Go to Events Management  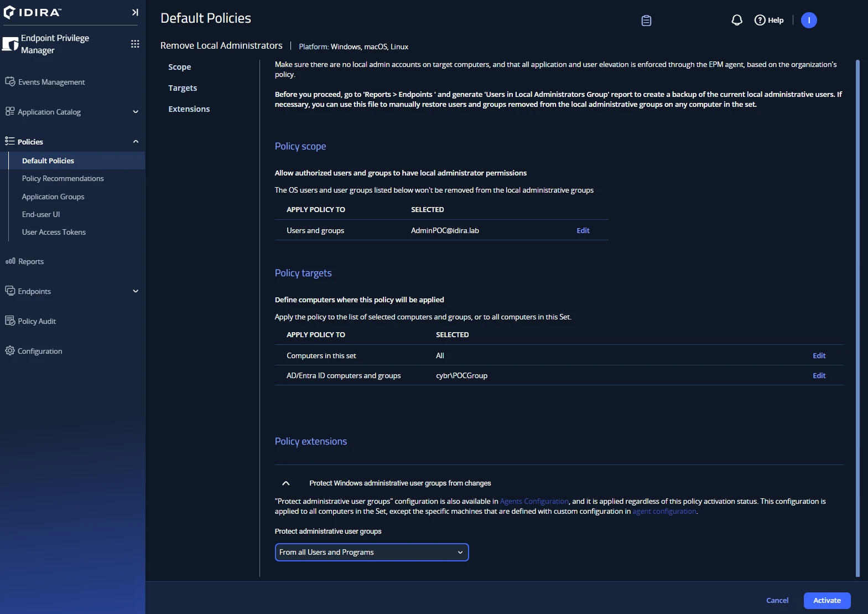click(x=51, y=82)
